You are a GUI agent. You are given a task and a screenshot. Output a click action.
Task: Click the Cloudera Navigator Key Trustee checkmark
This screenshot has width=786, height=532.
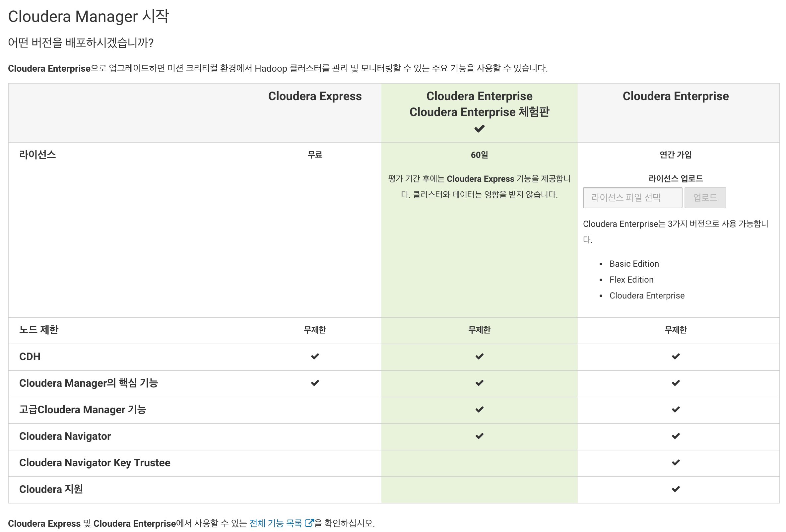[x=676, y=463]
